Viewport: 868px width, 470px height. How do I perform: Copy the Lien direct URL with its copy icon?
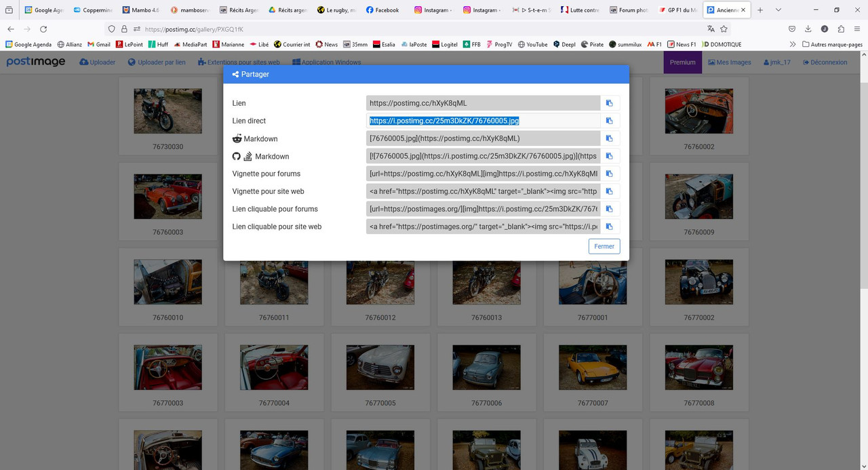(610, 121)
